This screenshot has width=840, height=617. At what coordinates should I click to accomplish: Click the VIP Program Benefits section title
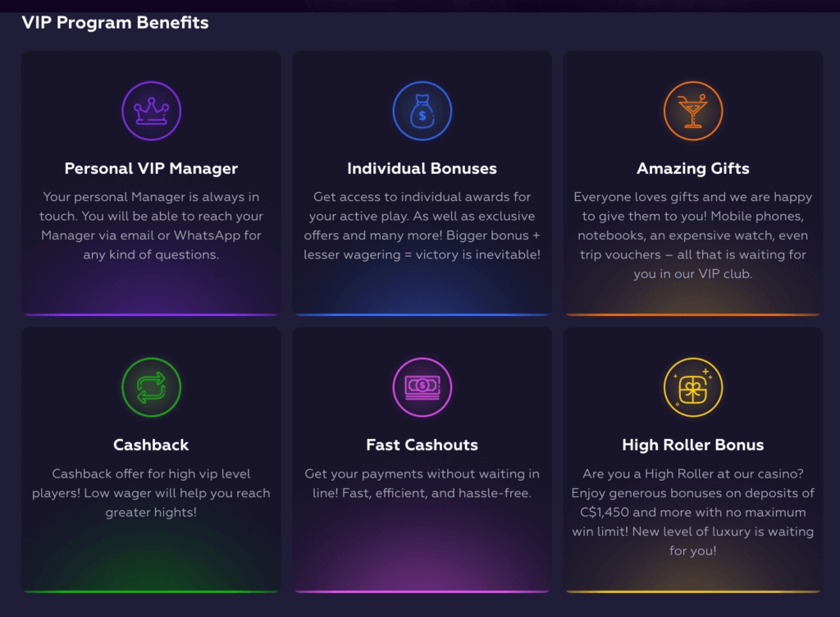[115, 23]
